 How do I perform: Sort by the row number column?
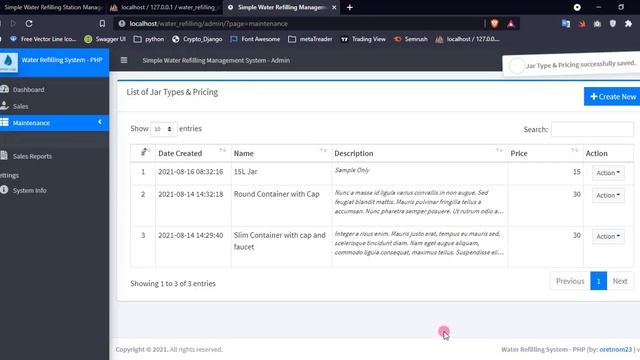pyautogui.click(x=143, y=153)
